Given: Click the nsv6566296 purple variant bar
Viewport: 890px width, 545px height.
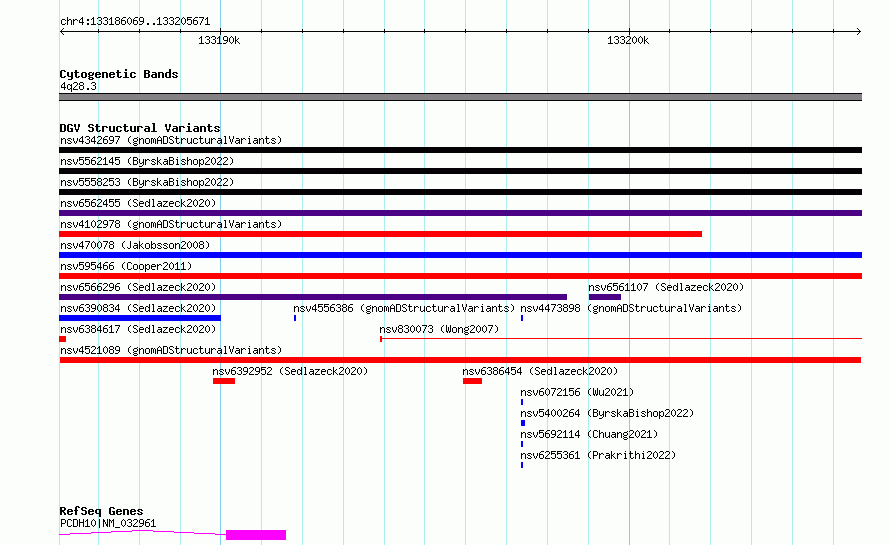Looking at the screenshot, I should coord(313,297).
